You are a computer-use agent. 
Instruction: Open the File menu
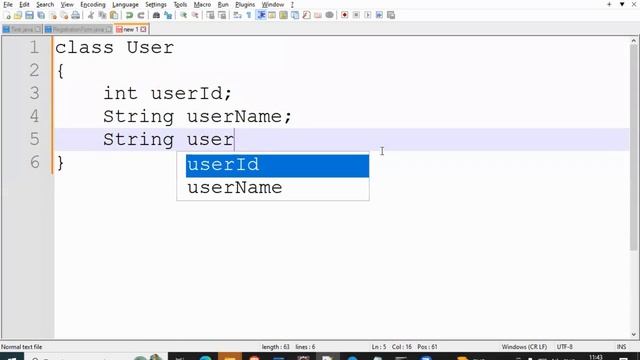click(x=8, y=4)
